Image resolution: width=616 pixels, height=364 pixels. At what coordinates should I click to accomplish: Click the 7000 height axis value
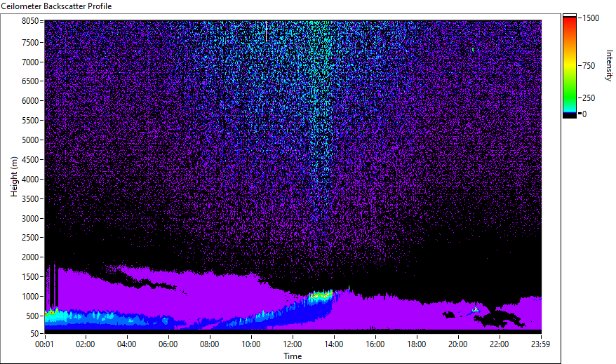(30, 62)
